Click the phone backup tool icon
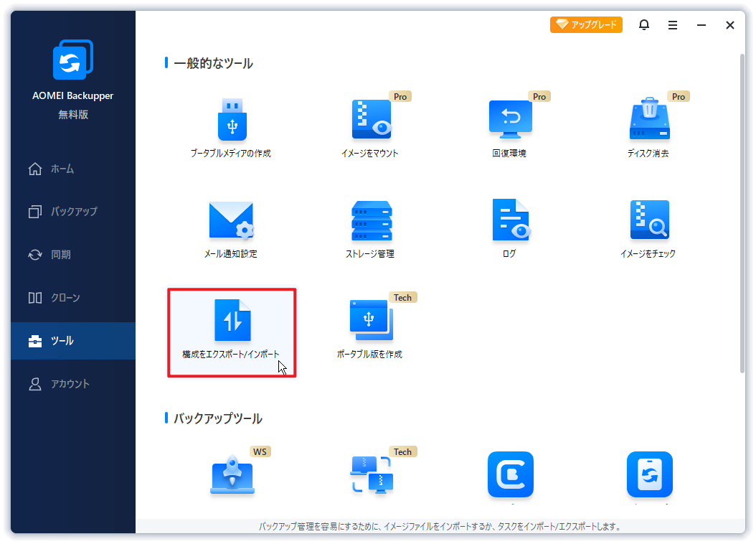This screenshot has height=544, width=756. [x=650, y=474]
